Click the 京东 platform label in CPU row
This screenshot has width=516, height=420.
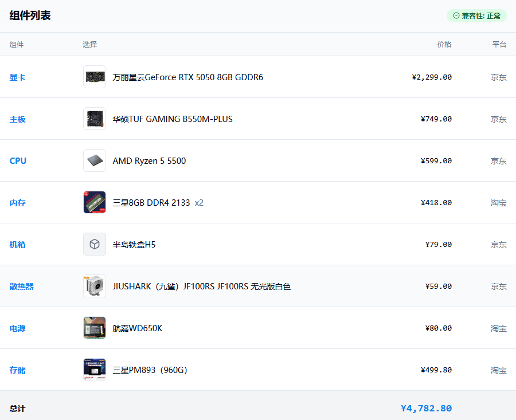[499, 161]
